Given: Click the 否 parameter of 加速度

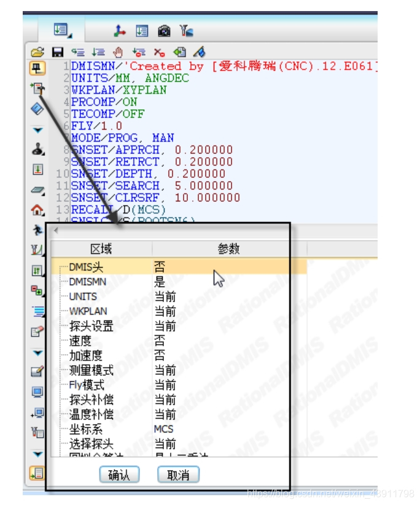Looking at the screenshot, I should coord(160,355).
